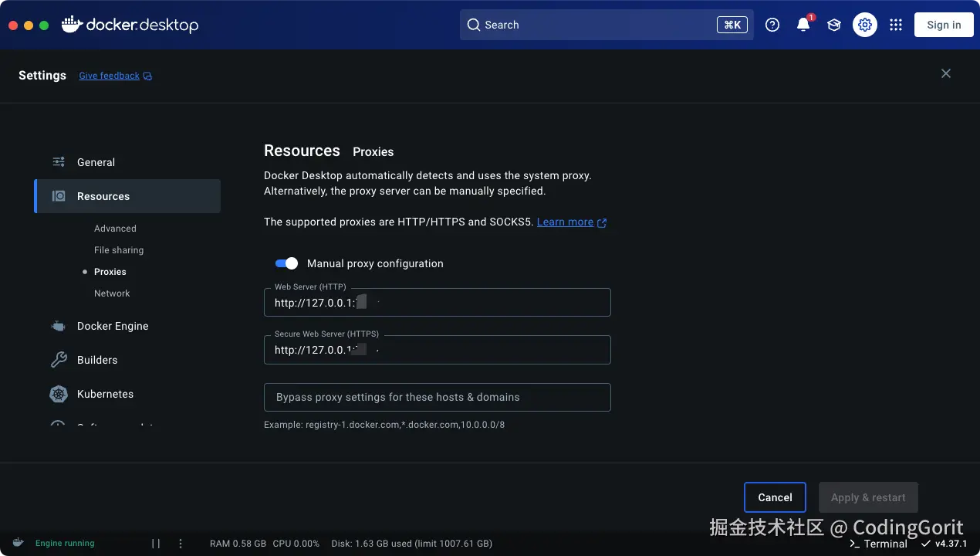Screen dimensions: 980x556
Task: Open the engine options three-dot menu
Action: [181, 544]
